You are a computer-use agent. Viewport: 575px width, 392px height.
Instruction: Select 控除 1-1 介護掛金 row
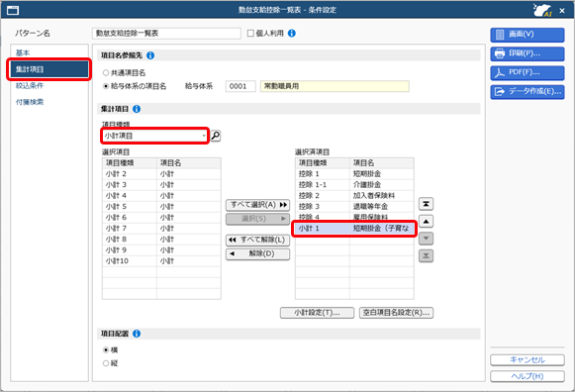pos(354,185)
